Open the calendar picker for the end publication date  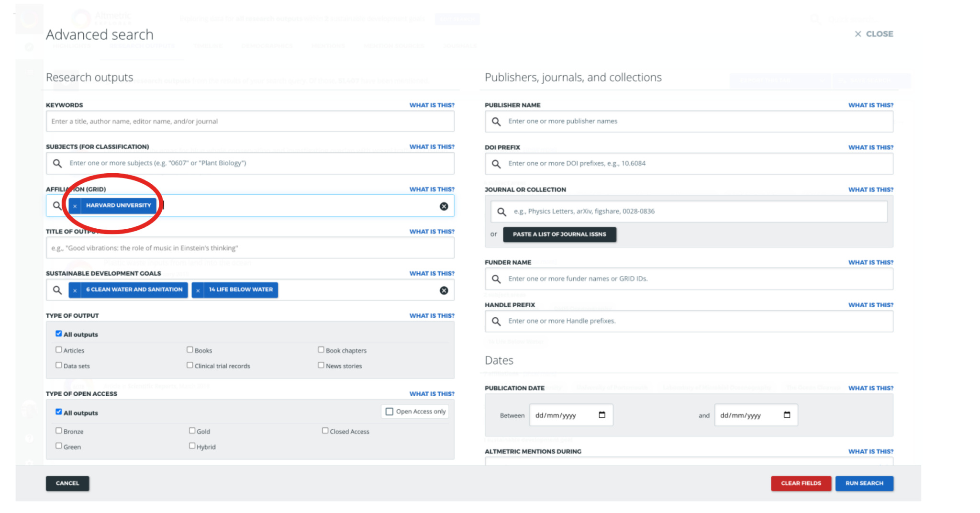[x=788, y=415]
